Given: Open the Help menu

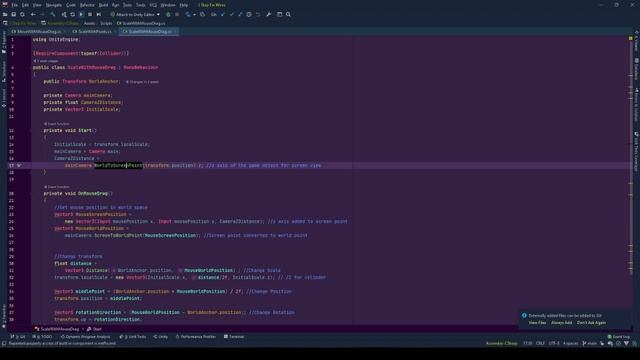Looking at the screenshot, I should coord(184,5).
